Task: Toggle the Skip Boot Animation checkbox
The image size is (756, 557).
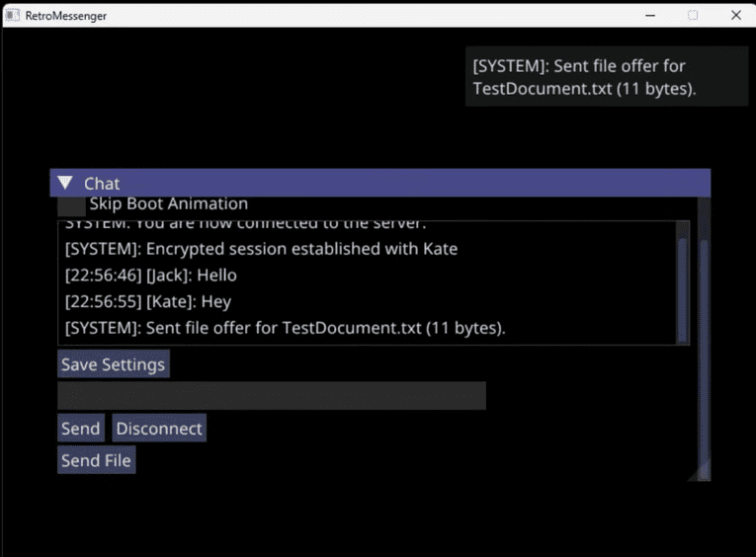Action: pyautogui.click(x=71, y=205)
